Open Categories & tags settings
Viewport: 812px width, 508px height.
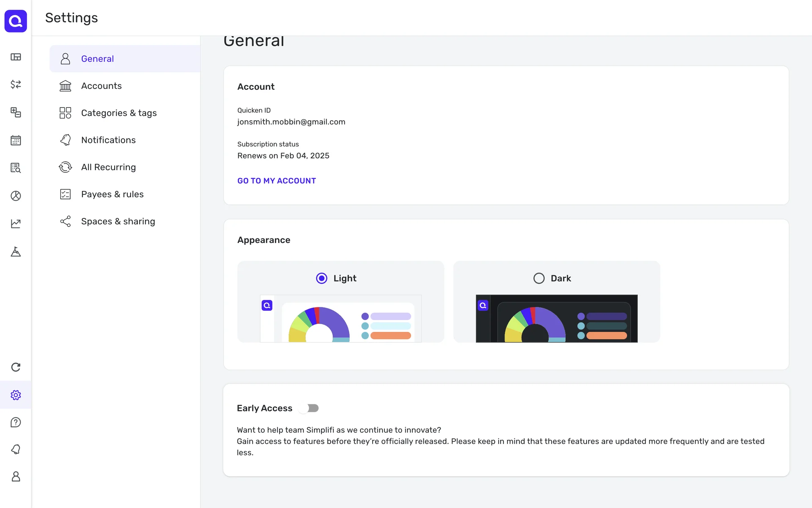point(118,113)
